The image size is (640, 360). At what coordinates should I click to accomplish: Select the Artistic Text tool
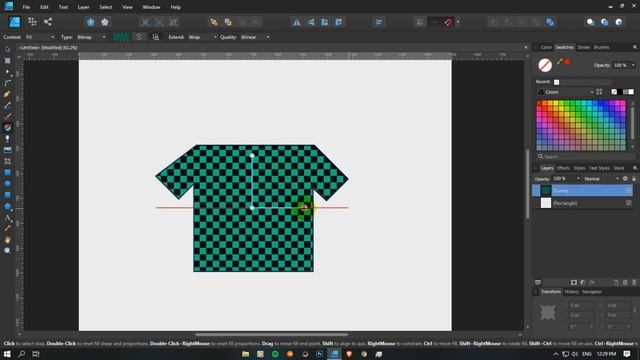7,217
